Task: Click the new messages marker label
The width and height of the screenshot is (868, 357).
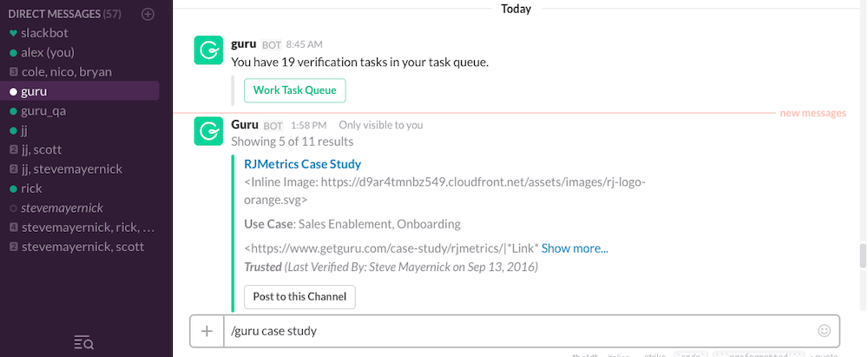Action: click(x=812, y=113)
